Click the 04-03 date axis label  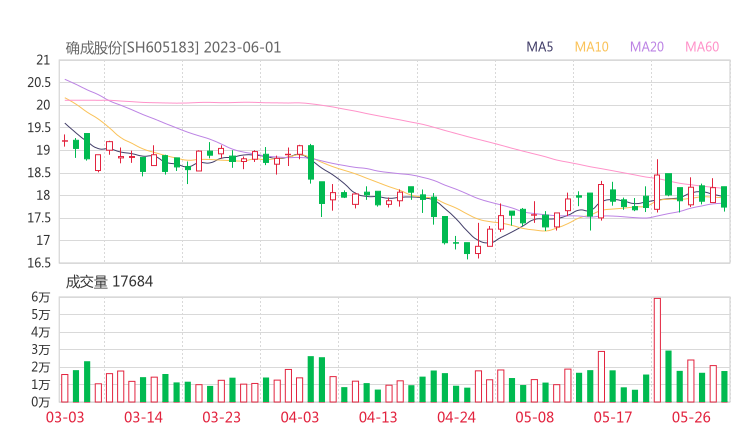pyautogui.click(x=300, y=417)
